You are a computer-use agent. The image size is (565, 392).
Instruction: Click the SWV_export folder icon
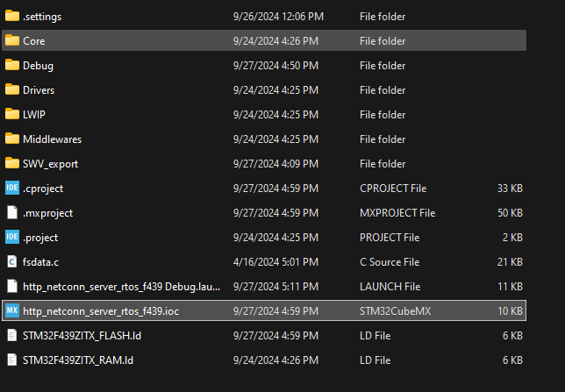[12, 163]
